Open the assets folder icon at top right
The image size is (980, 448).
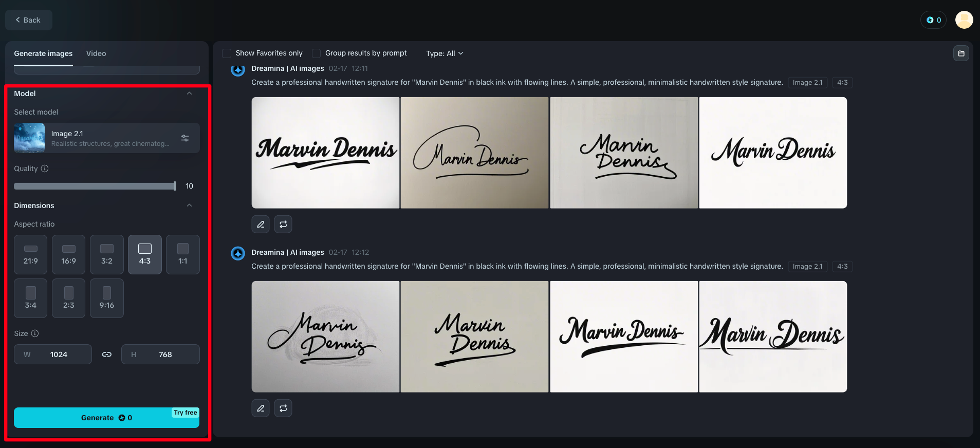click(x=961, y=53)
